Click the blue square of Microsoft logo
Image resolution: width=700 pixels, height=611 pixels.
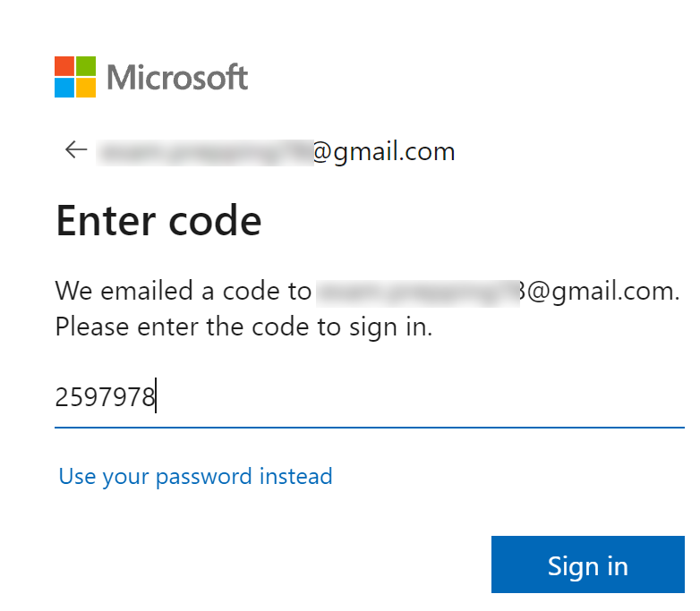pos(64,87)
